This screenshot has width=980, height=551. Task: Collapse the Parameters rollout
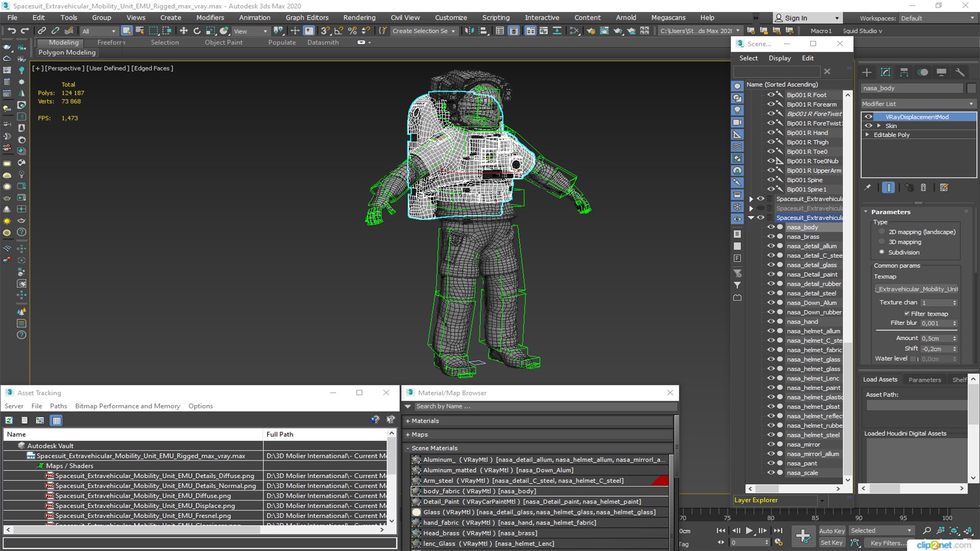(x=890, y=212)
